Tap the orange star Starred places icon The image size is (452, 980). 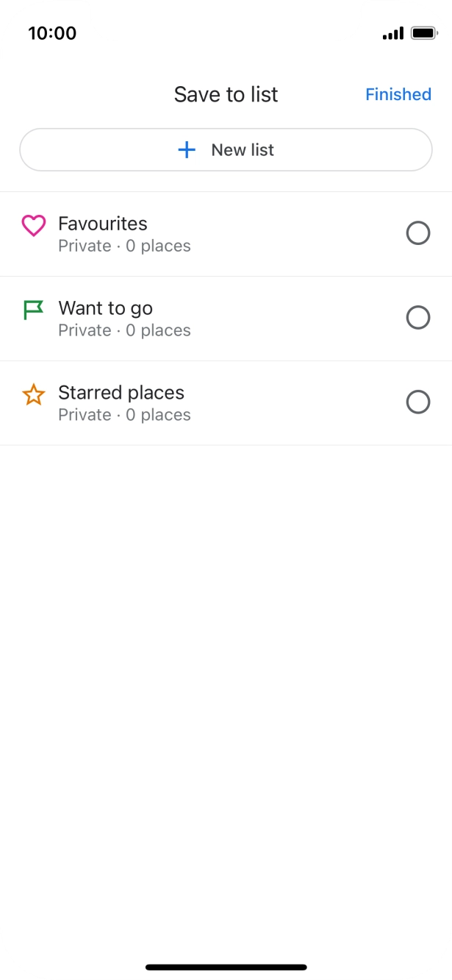click(x=32, y=393)
